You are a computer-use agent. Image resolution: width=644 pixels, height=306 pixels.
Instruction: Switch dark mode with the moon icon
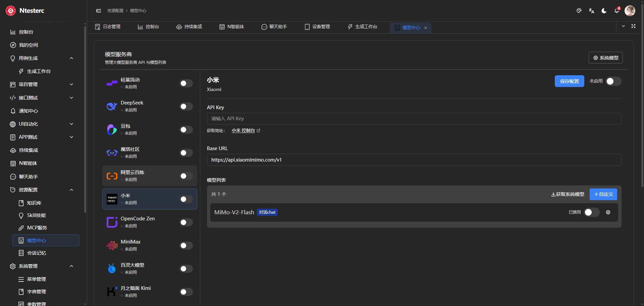tap(604, 11)
